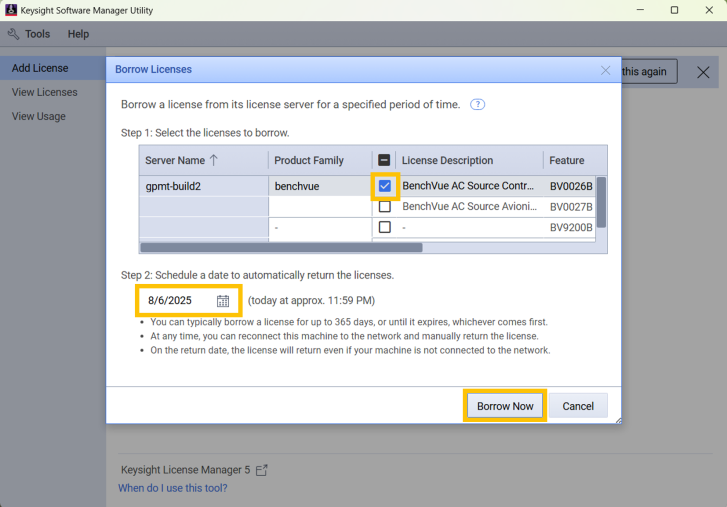This screenshot has height=507, width=727.
Task: Click the License Description column header
Action: [469, 160]
